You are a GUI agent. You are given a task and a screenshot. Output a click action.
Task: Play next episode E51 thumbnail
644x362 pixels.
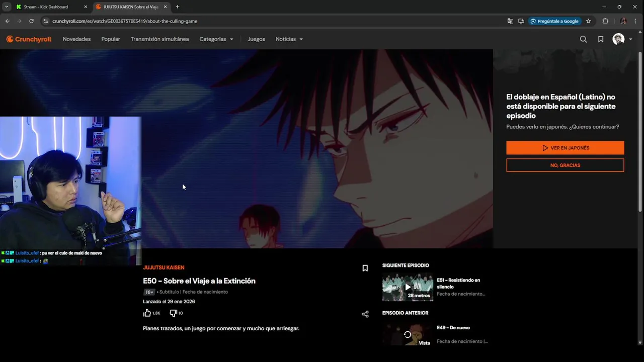click(408, 287)
